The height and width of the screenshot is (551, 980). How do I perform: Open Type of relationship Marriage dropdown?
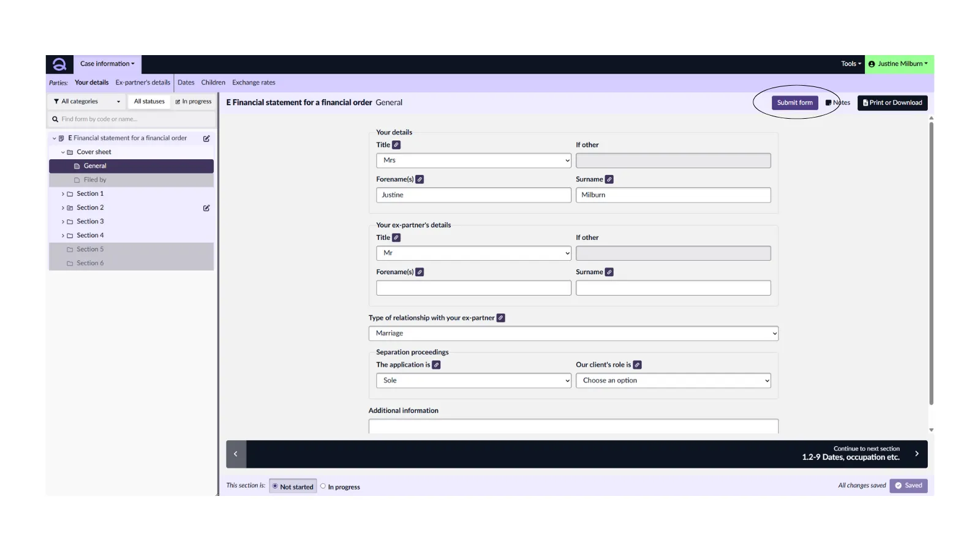tap(573, 333)
